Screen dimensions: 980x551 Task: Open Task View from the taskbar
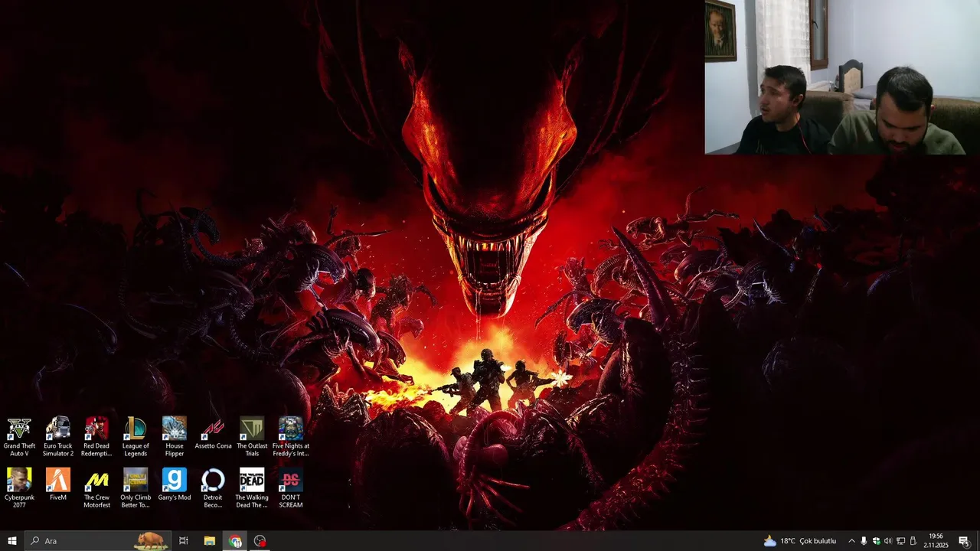click(x=184, y=541)
